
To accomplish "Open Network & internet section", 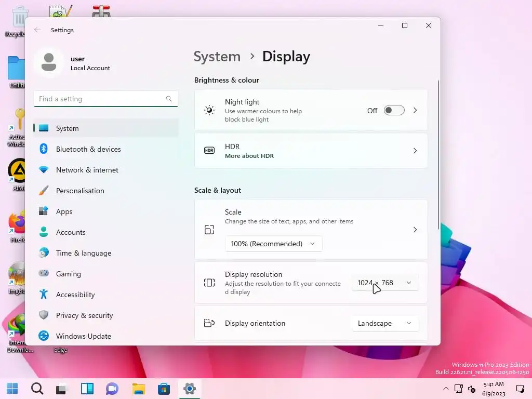I will pyautogui.click(x=106, y=170).
